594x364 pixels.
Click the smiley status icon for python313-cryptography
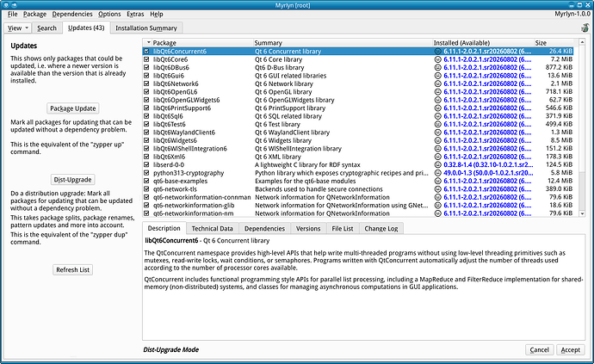(x=437, y=173)
